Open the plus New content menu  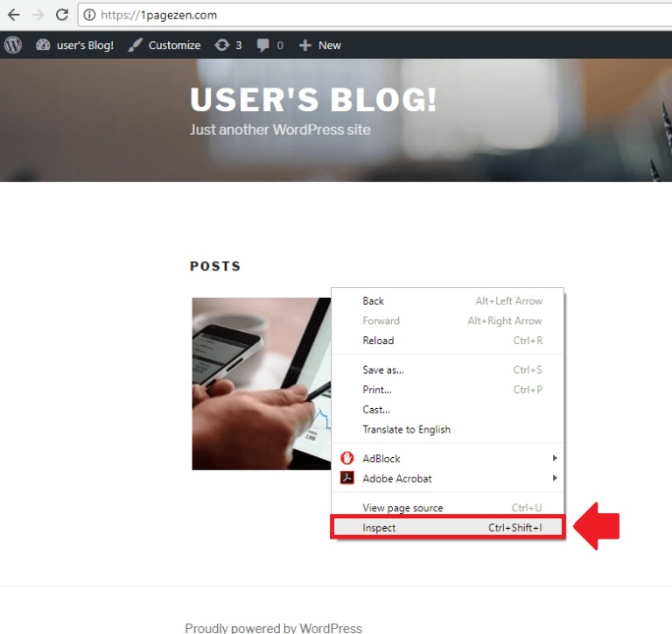(319, 45)
